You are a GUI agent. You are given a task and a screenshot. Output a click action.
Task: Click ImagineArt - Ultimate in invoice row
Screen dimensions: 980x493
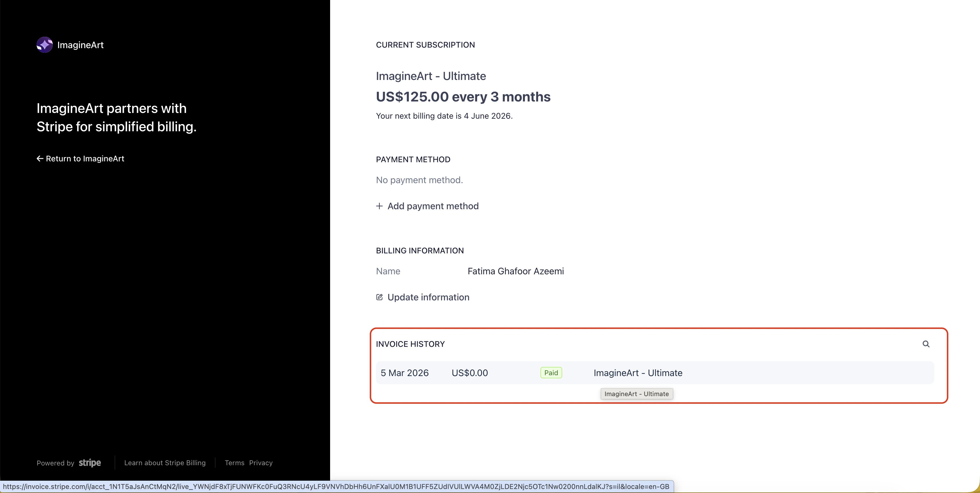pyautogui.click(x=638, y=373)
